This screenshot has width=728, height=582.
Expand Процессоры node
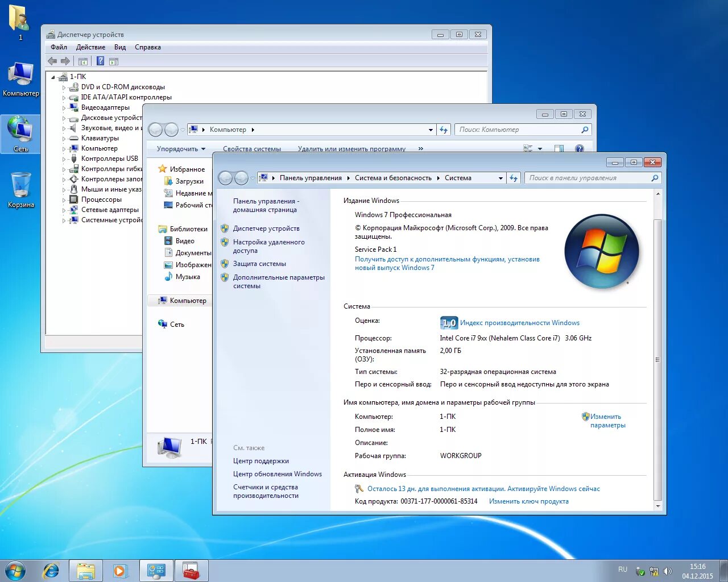[x=64, y=200]
